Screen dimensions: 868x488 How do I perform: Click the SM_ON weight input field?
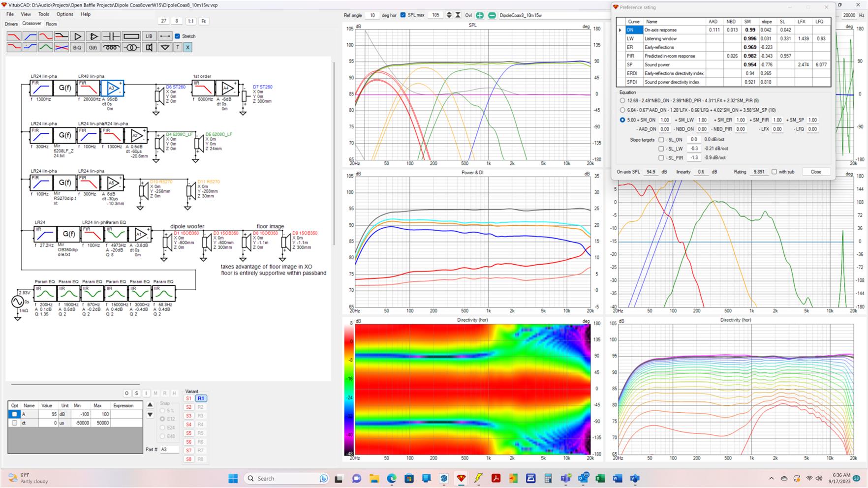coord(664,120)
